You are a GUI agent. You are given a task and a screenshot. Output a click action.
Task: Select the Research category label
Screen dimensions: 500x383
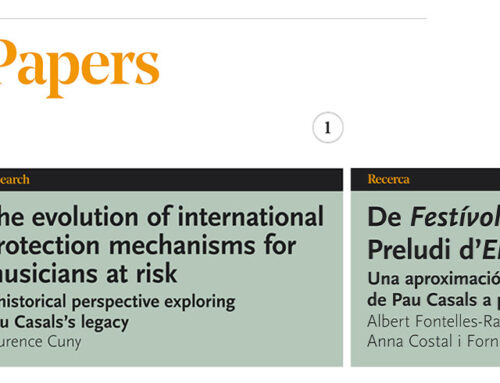[15, 179]
